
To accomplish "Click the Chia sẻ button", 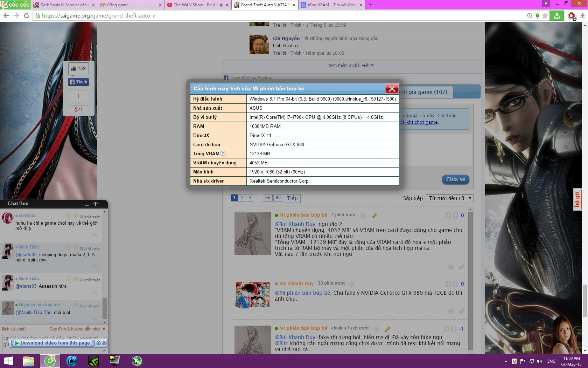I will click(455, 179).
